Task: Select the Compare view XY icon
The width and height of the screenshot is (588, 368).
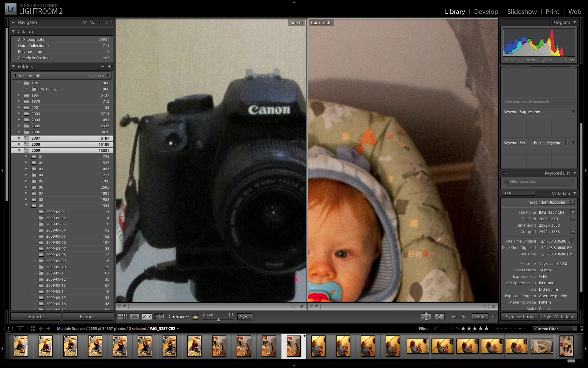Action: tap(147, 316)
